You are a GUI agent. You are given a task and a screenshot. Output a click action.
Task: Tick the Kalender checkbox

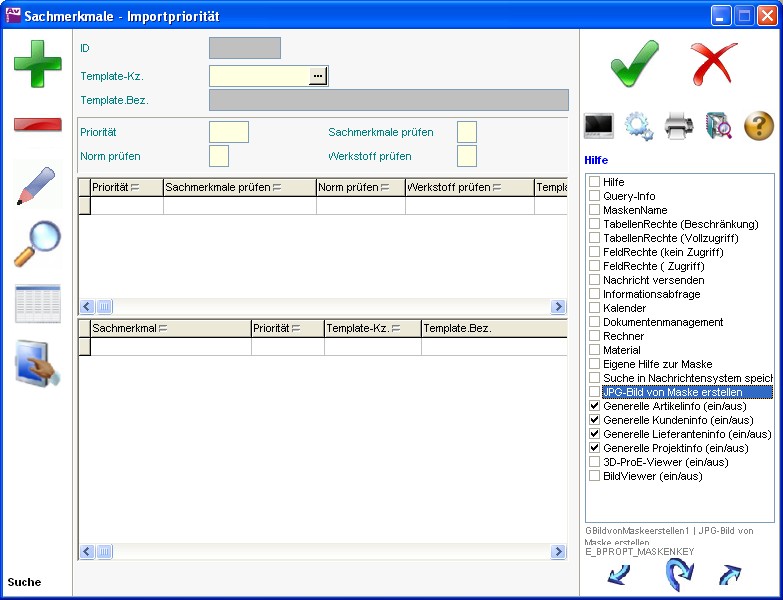pos(595,308)
